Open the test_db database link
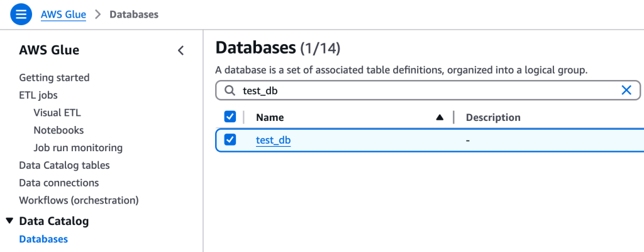The image size is (644, 252). [x=273, y=140]
